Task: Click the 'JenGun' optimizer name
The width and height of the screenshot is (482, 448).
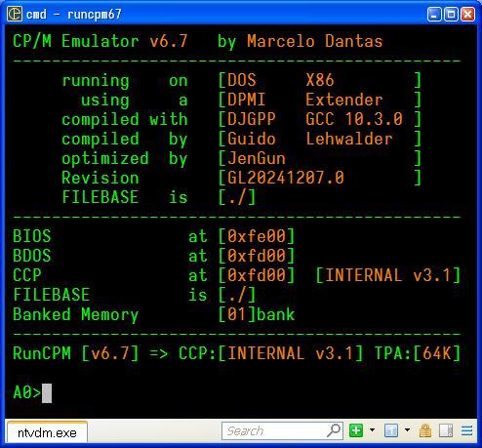Action: point(257,158)
